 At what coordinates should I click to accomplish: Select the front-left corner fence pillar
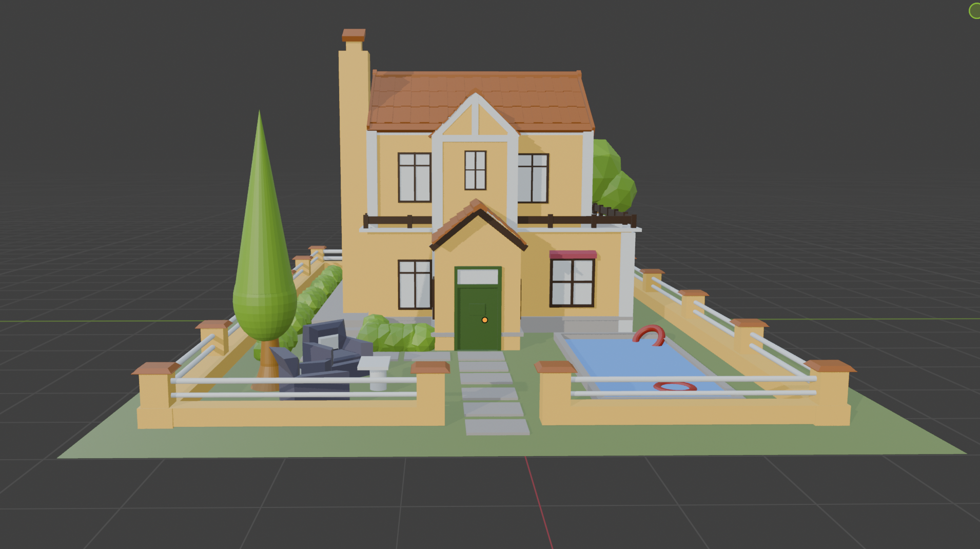click(x=155, y=396)
